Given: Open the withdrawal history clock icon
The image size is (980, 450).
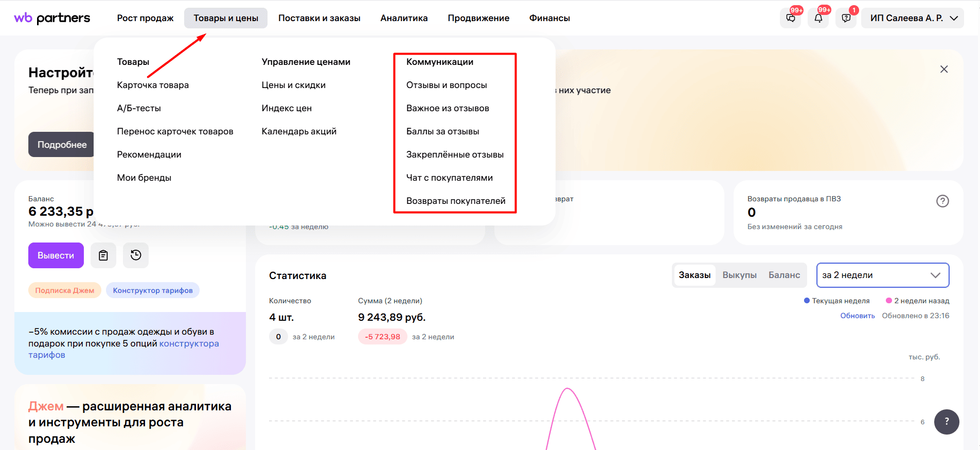Looking at the screenshot, I should 136,255.
